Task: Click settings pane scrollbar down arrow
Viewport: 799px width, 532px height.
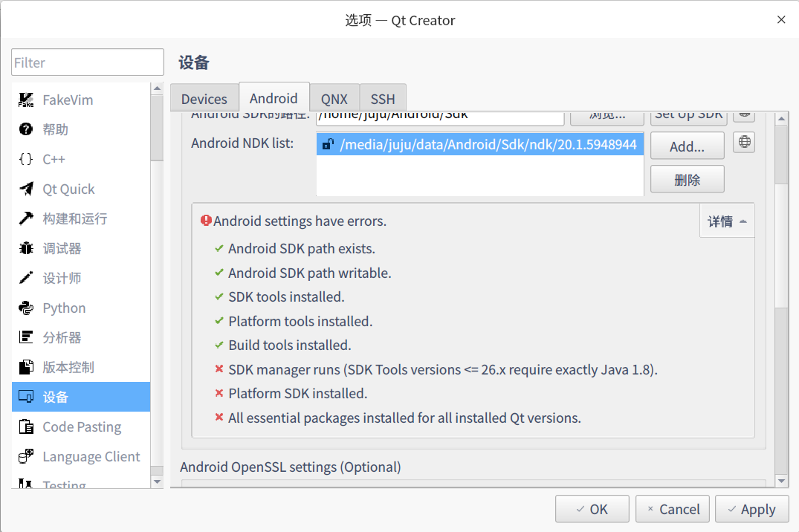Action: pyautogui.click(x=782, y=481)
